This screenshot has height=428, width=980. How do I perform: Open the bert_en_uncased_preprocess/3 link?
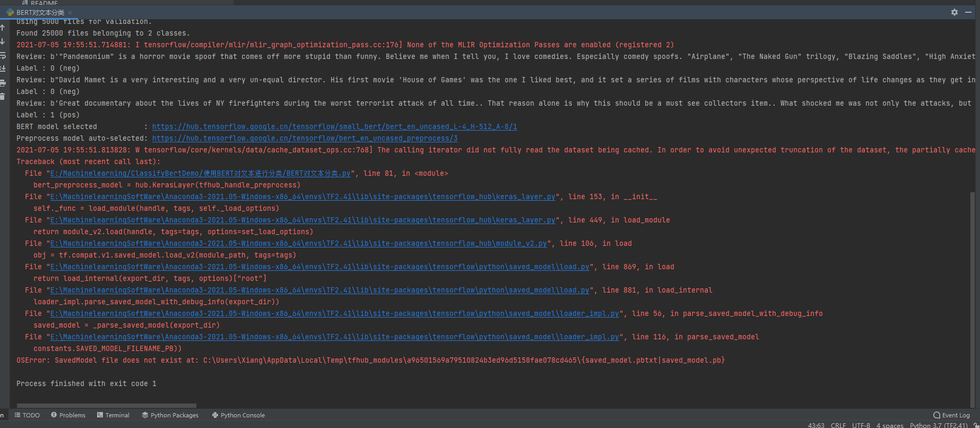305,138
